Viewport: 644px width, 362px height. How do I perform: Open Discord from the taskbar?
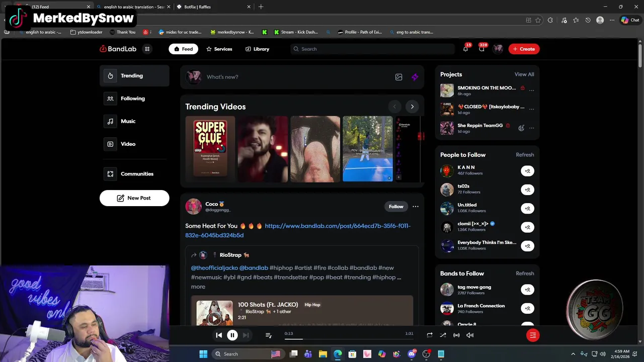412,354
